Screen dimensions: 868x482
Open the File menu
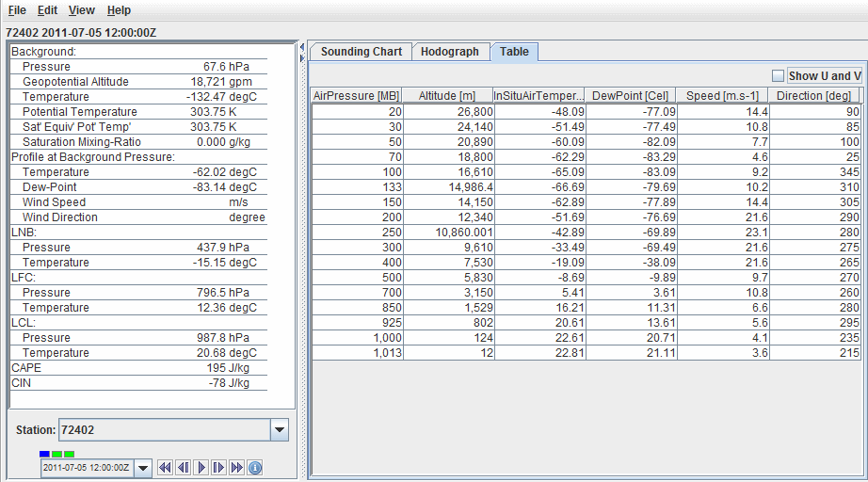[17, 10]
